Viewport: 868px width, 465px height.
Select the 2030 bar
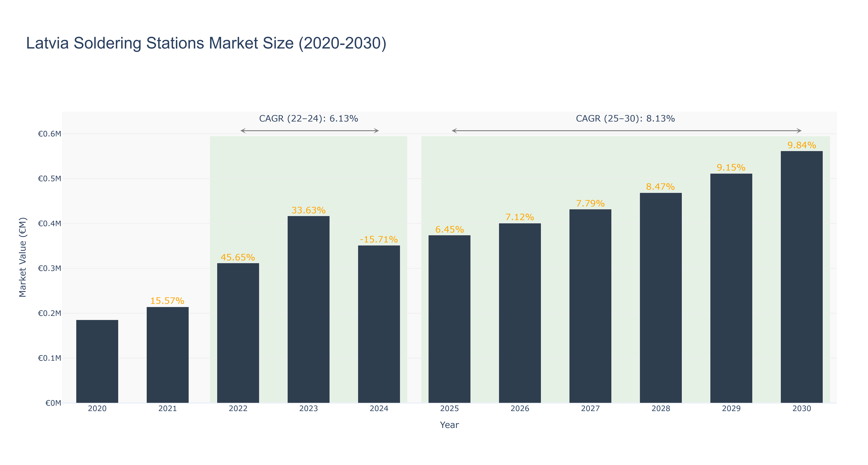[801, 277]
